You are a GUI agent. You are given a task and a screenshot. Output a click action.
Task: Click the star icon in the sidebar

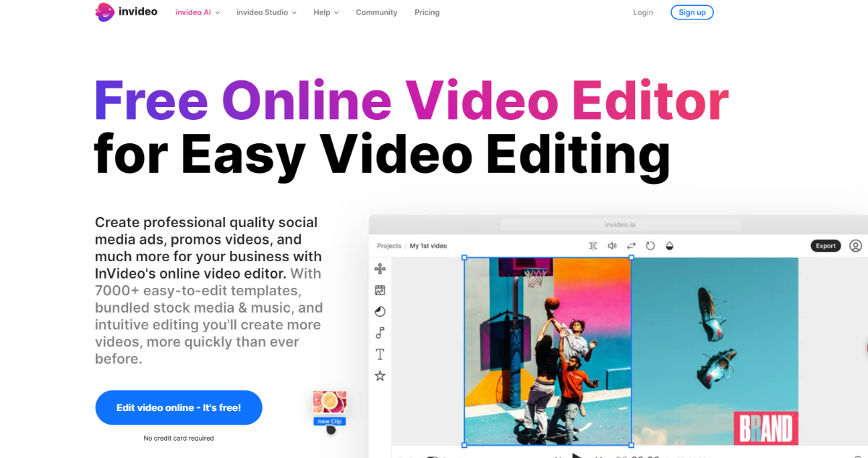[380, 376]
